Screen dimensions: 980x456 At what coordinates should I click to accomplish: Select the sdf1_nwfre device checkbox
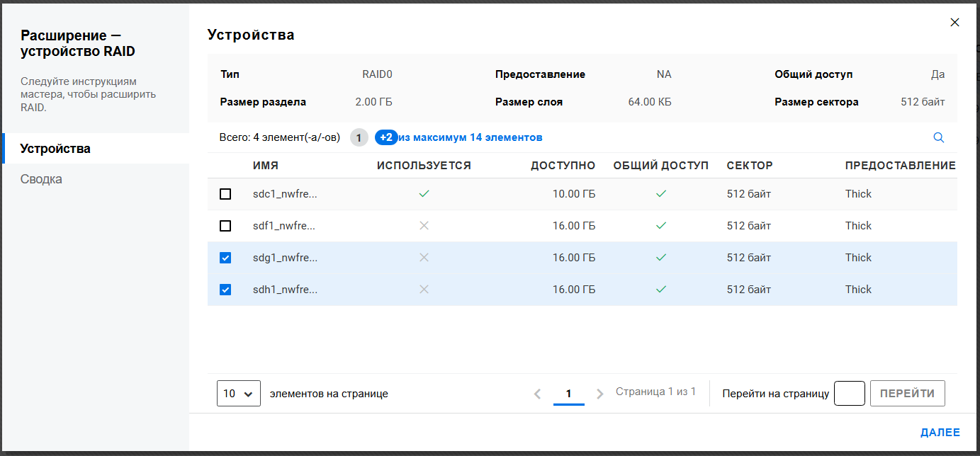225,226
